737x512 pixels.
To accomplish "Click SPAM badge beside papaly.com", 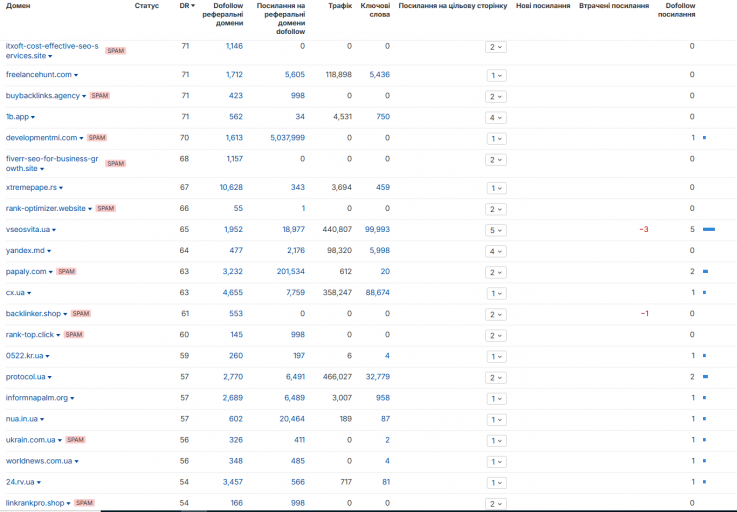I will [66, 271].
